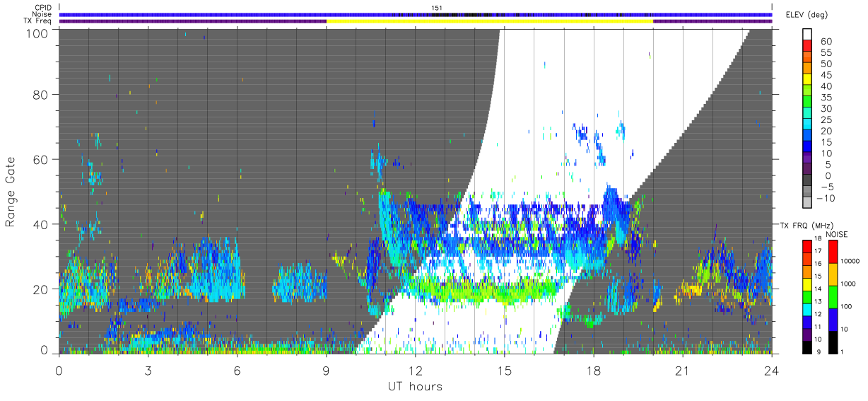868x401 pixels.
Task: Click the 15 tick on the UT hours axis
Action: pyautogui.click(x=505, y=370)
